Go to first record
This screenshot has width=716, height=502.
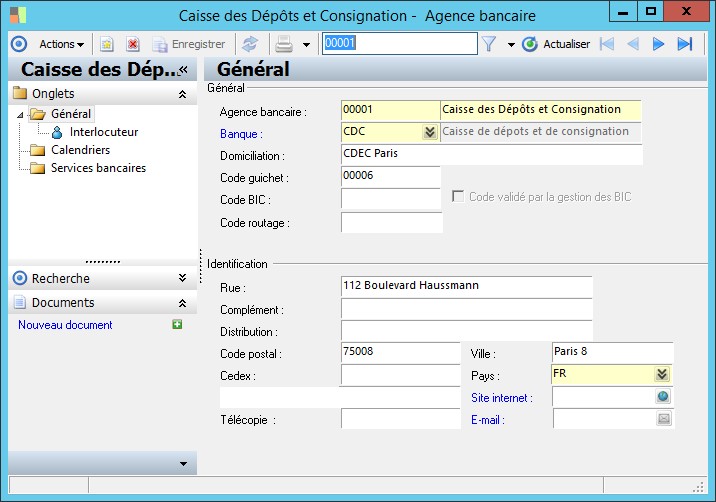(607, 44)
